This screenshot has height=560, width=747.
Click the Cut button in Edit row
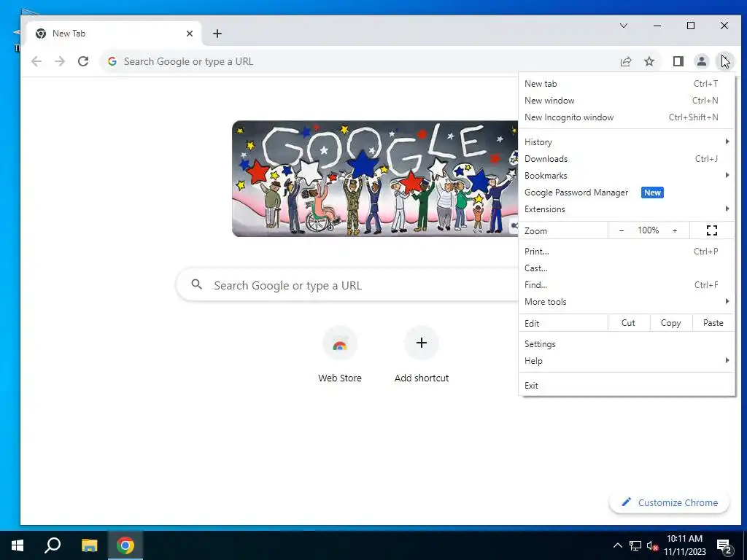point(629,323)
